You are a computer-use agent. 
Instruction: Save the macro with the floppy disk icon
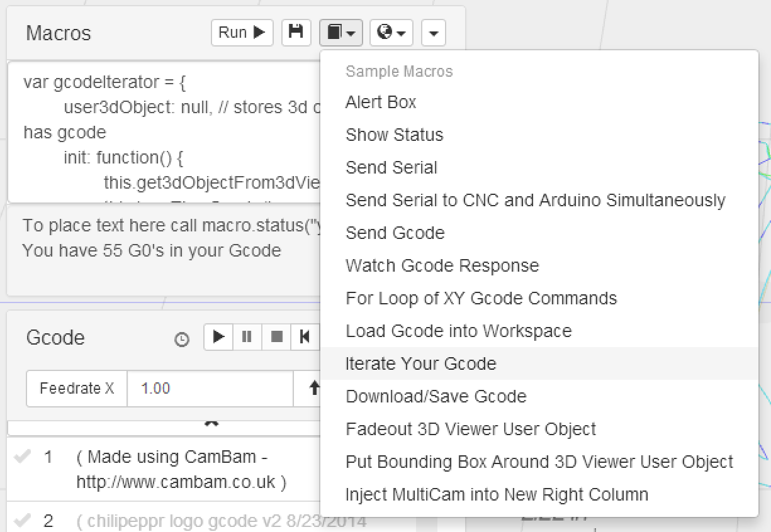(296, 33)
